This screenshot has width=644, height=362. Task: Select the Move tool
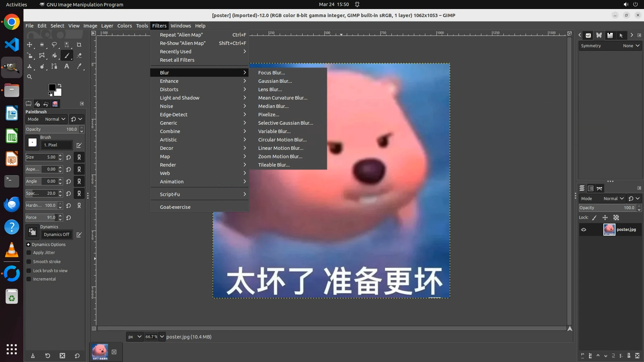pos(30,45)
